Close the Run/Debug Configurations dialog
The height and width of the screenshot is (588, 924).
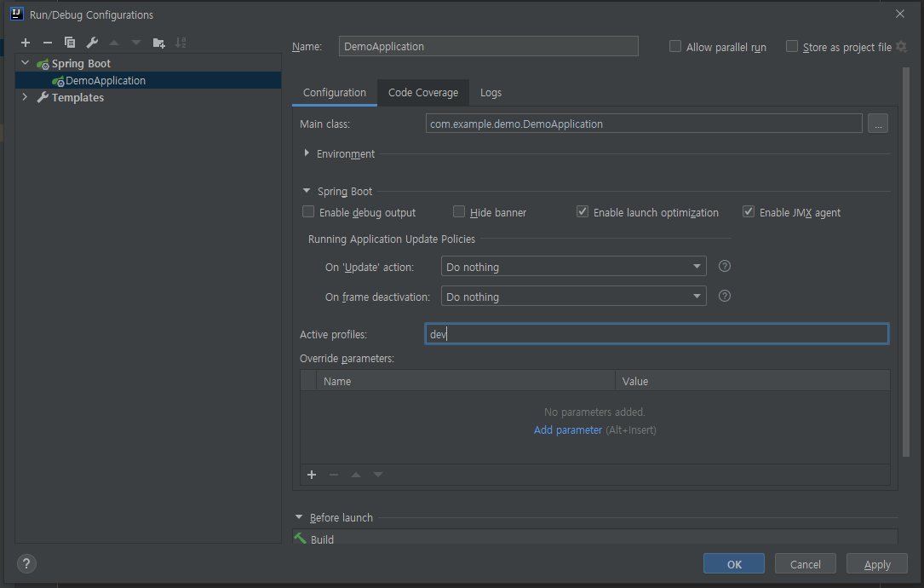[900, 14]
